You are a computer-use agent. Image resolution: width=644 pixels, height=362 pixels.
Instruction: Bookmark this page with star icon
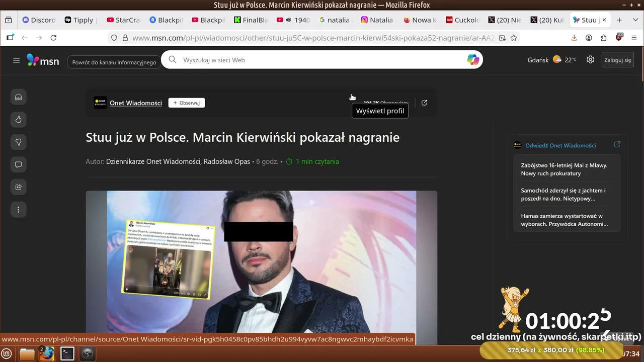tap(514, 38)
